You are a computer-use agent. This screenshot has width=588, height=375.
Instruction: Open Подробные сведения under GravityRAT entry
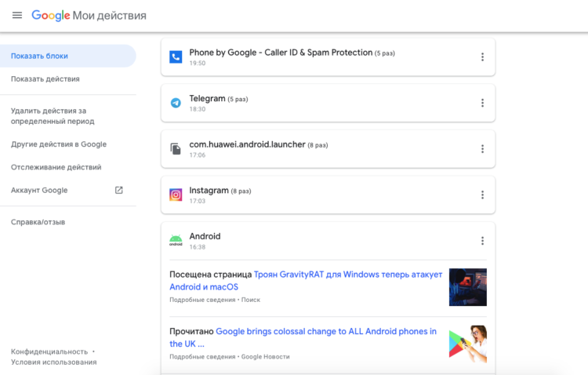[x=202, y=300]
